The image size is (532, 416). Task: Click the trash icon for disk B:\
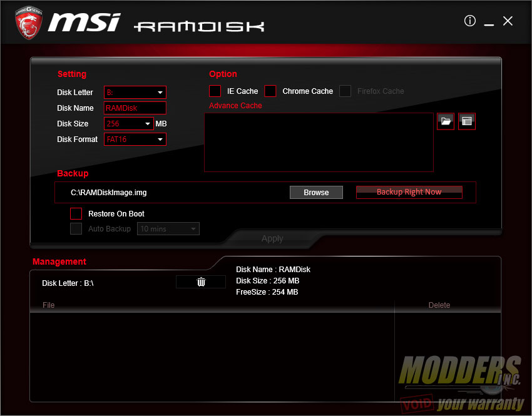coord(201,282)
